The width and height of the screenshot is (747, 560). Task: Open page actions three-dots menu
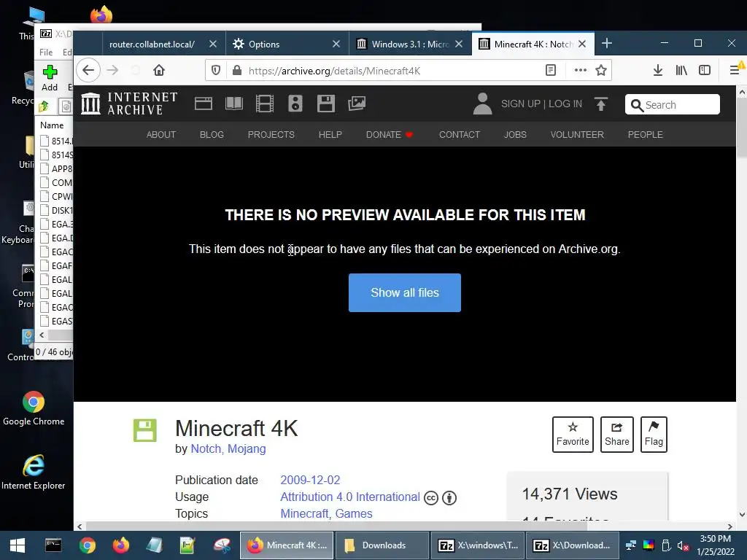point(580,71)
